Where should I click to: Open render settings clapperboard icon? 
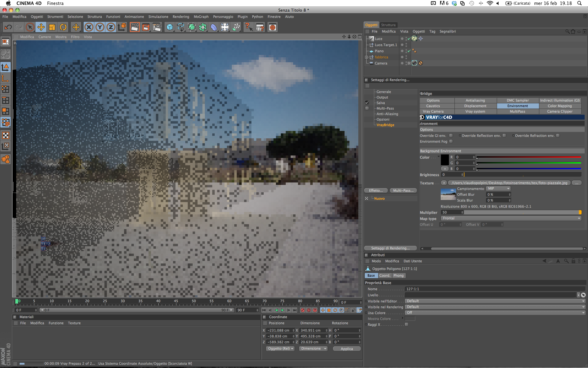tap(157, 27)
